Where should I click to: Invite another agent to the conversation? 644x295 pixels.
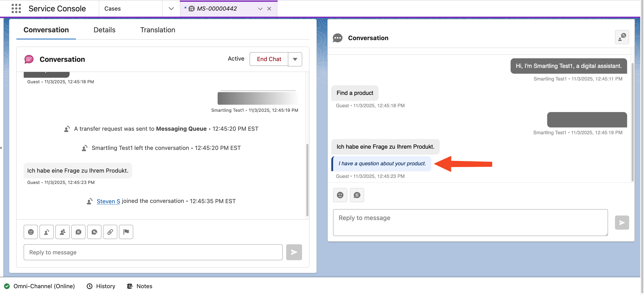tap(62, 232)
